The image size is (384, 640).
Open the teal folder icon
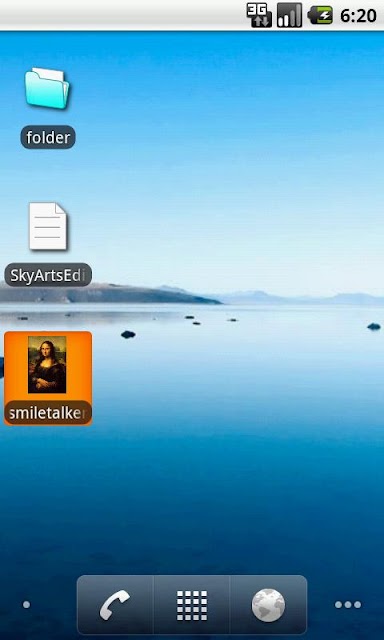point(47,88)
